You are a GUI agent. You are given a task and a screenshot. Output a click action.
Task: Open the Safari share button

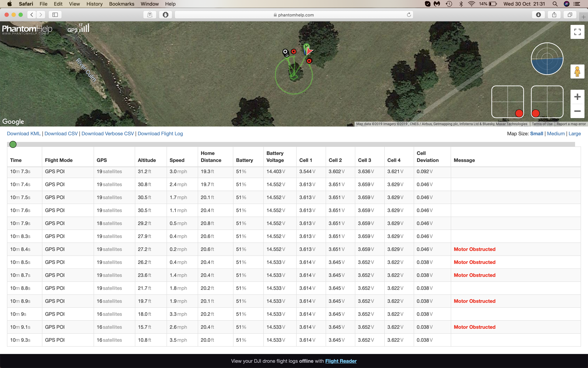(x=554, y=15)
